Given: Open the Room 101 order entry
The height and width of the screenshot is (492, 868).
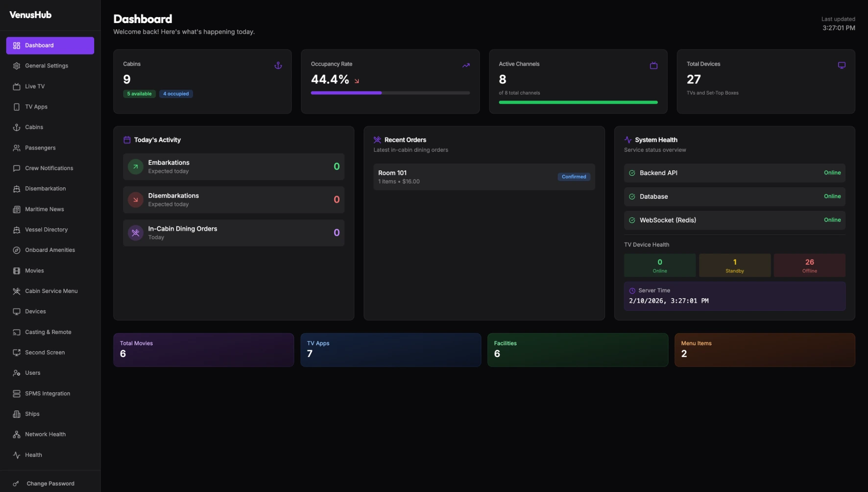Looking at the screenshot, I should [x=483, y=176].
